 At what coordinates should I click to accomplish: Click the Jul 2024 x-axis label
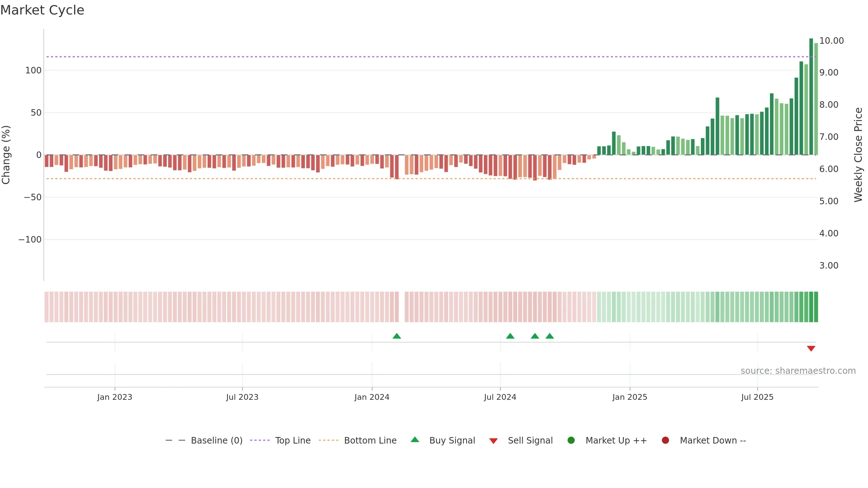coord(500,397)
